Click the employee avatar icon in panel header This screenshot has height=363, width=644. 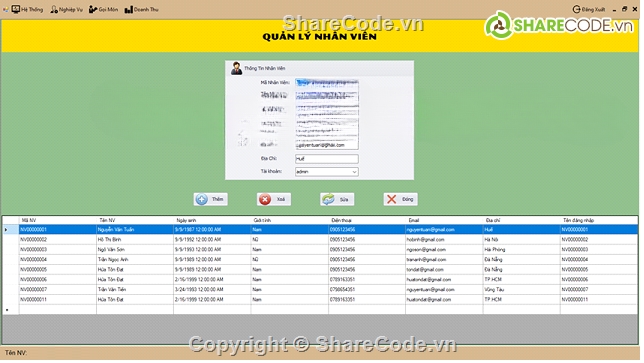point(237,69)
